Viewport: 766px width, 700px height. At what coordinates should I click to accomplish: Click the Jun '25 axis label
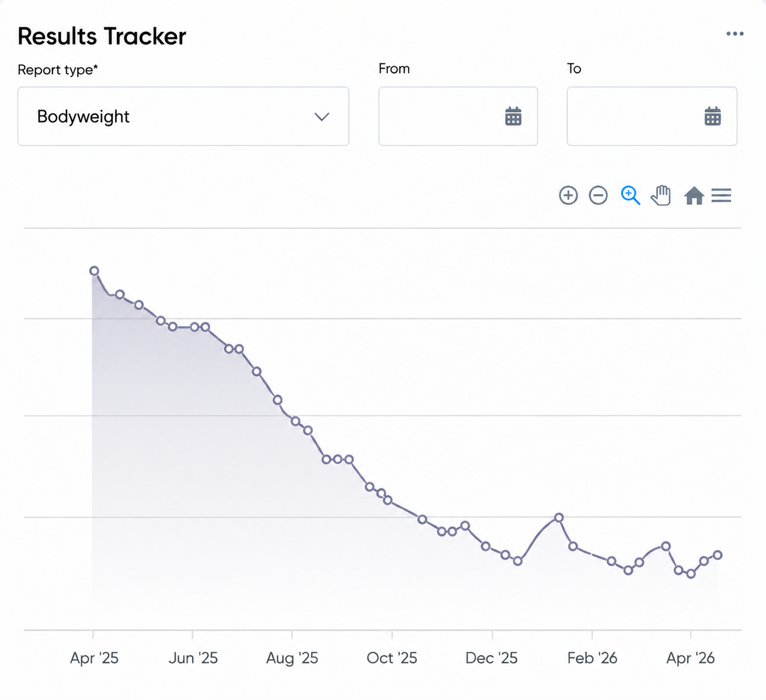tap(193, 658)
